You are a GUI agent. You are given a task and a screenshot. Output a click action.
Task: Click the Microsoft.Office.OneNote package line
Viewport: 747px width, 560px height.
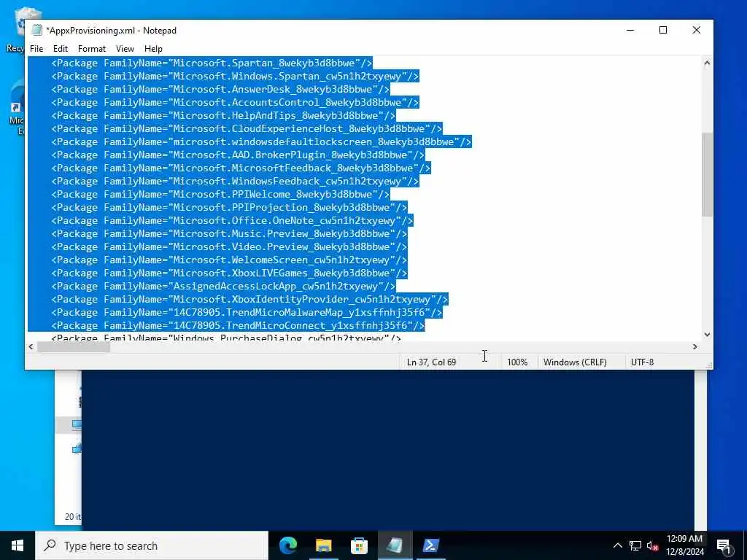(x=233, y=220)
